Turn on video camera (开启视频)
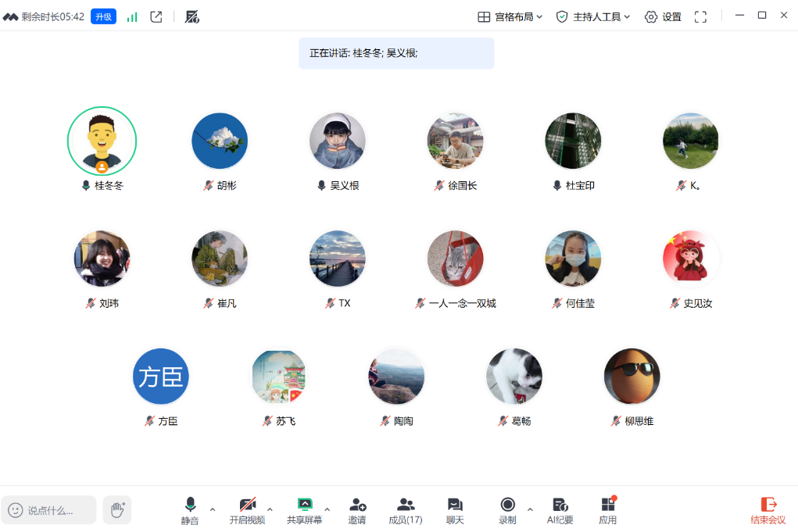 247,505
